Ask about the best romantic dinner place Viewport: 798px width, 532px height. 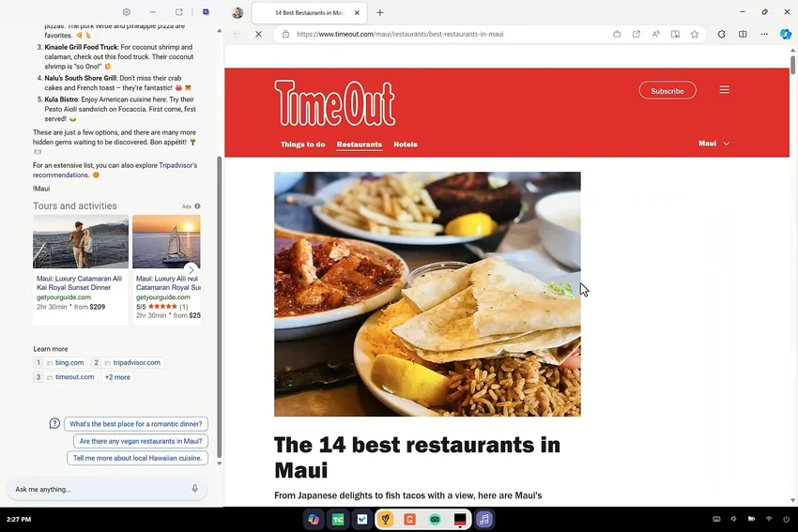point(136,424)
